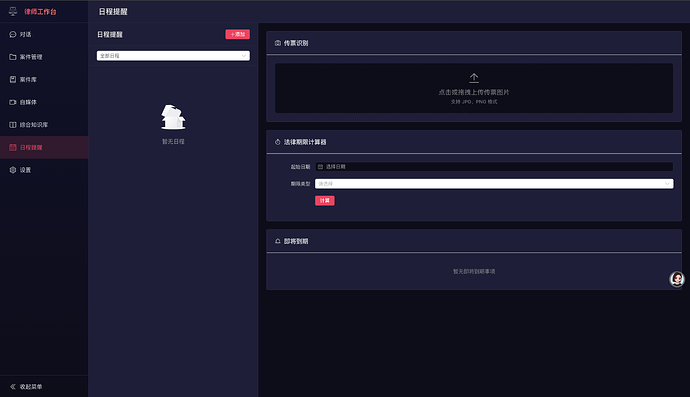Screen dimensions: 690x397
Task: Open 设置 gear icon in sidebar
Action: (x=13, y=170)
